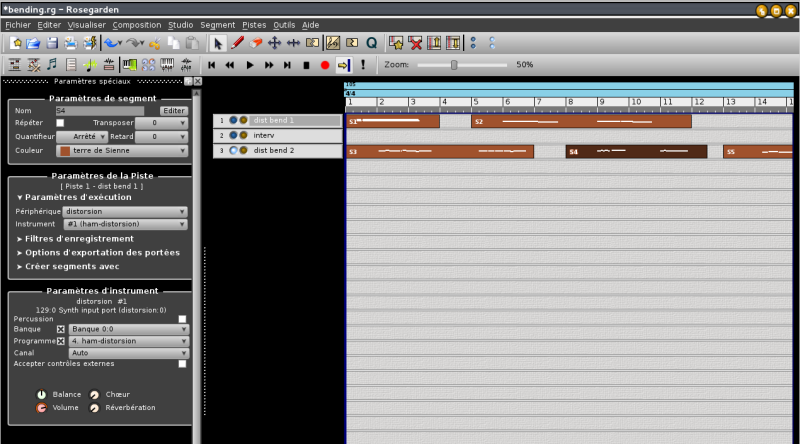
Task: Open the Couleur terre de Sienne dropdown
Action: (122, 151)
